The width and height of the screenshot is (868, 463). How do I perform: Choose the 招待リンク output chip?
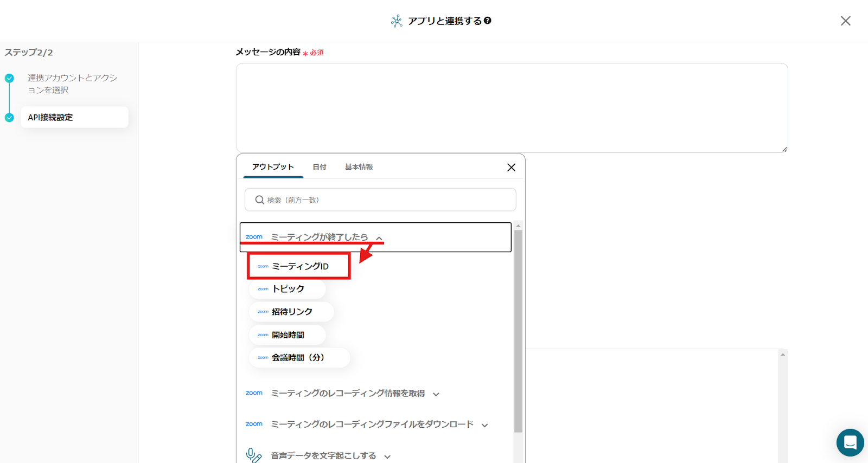pyautogui.click(x=291, y=312)
